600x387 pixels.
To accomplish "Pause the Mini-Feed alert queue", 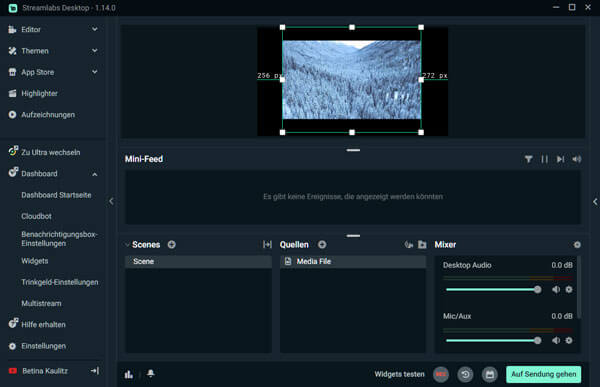I will tap(545, 159).
